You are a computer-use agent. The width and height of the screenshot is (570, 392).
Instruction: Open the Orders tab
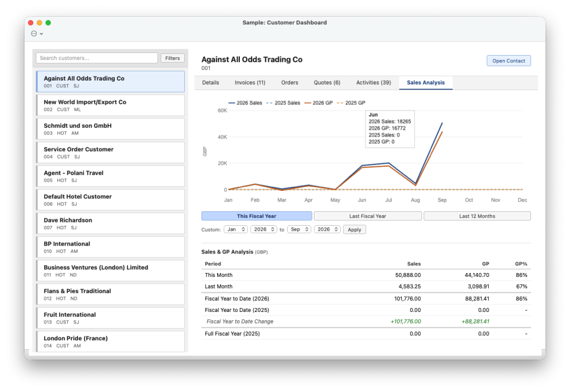[x=289, y=83]
